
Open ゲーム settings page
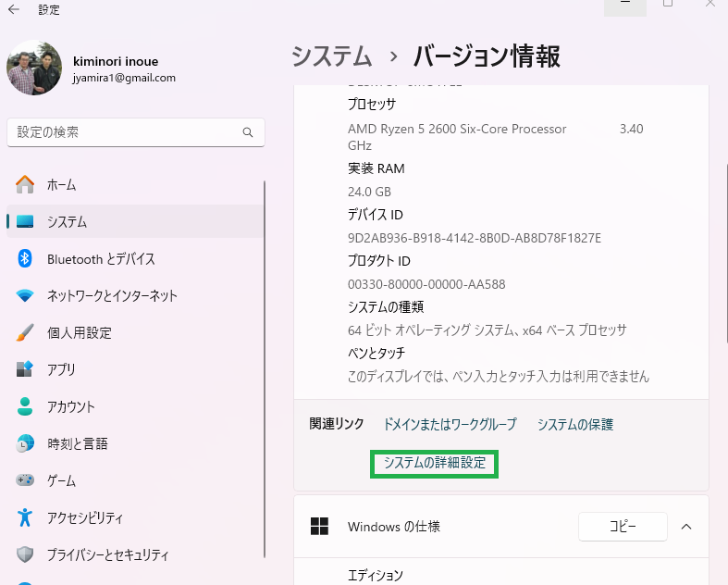pos(136,480)
